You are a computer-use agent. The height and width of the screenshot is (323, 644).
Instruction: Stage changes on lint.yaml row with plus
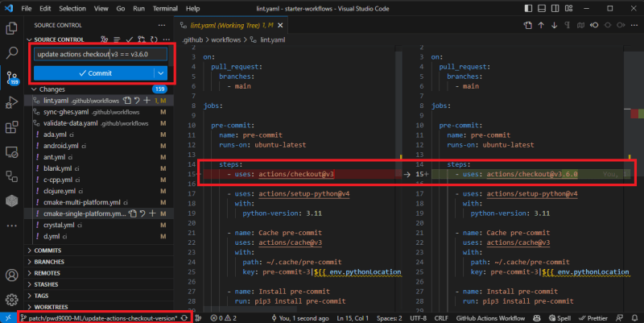pyautogui.click(x=147, y=100)
